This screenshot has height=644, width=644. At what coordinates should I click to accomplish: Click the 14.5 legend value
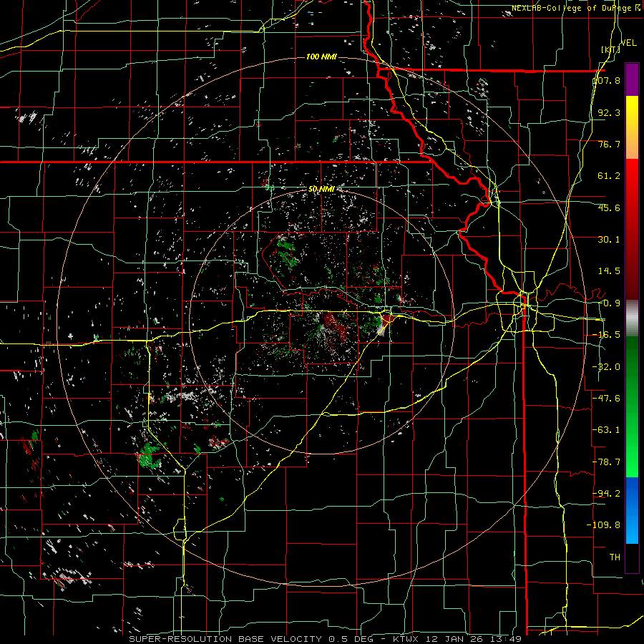point(609,271)
